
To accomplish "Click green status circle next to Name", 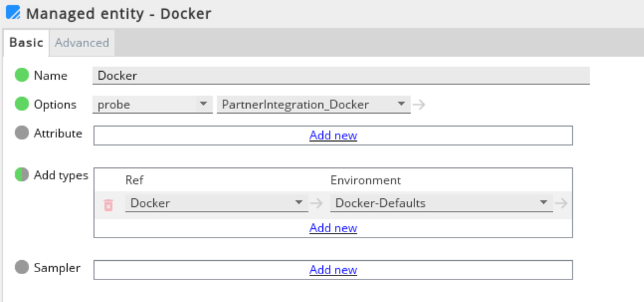I will pos(22,76).
